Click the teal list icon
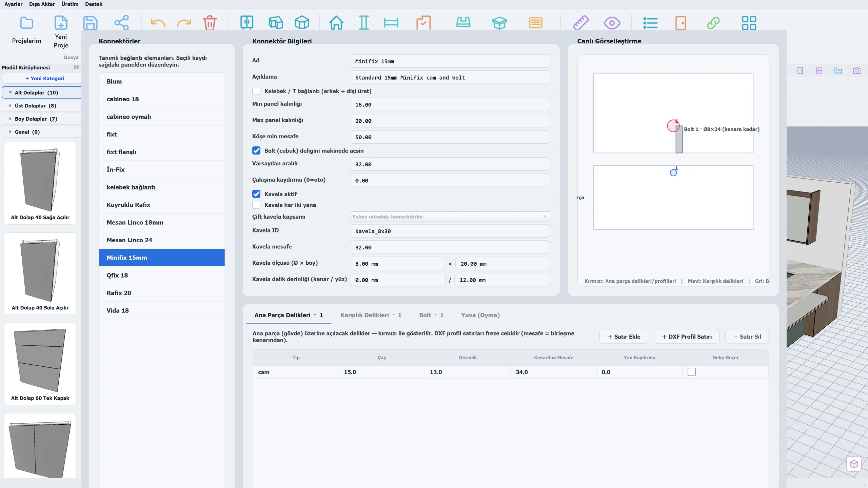This screenshot has width=868, height=488. [650, 23]
